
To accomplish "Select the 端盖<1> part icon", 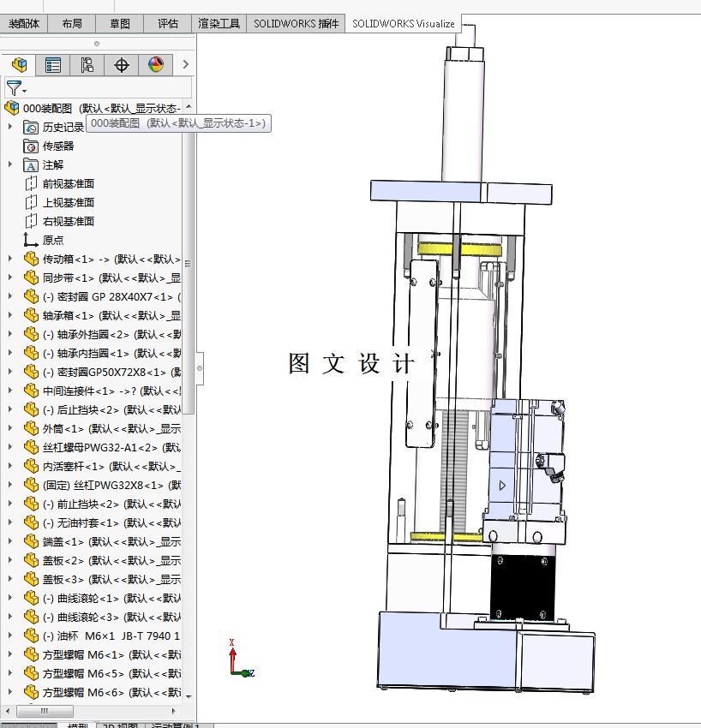I will (x=31, y=542).
